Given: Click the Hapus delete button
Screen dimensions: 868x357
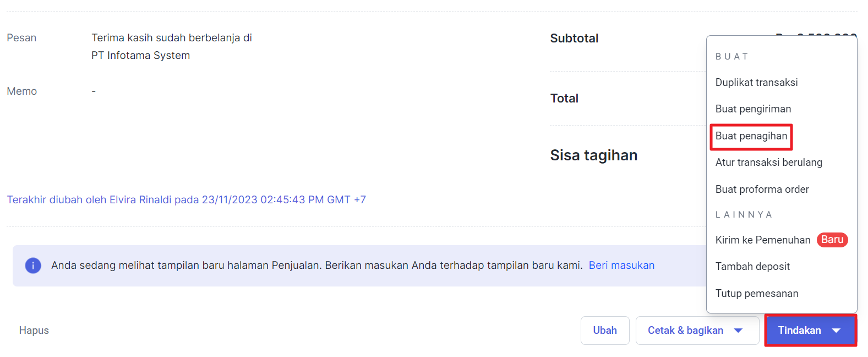Looking at the screenshot, I should click(x=34, y=331).
